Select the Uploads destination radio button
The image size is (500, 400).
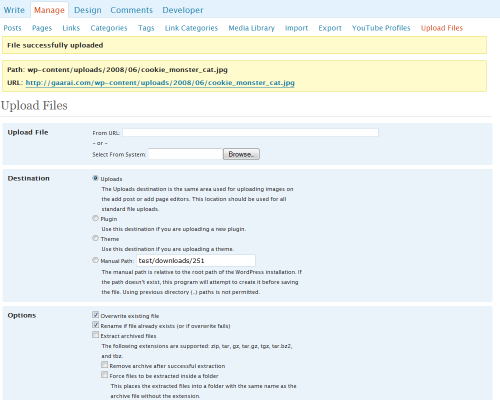pyautogui.click(x=95, y=178)
